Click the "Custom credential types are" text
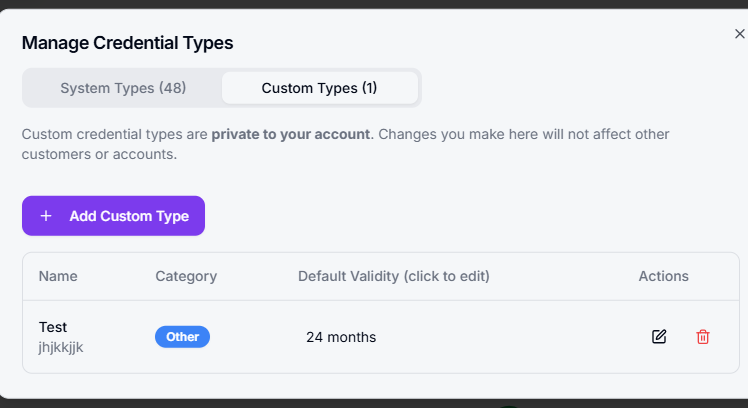The width and height of the screenshot is (748, 408). [114, 134]
